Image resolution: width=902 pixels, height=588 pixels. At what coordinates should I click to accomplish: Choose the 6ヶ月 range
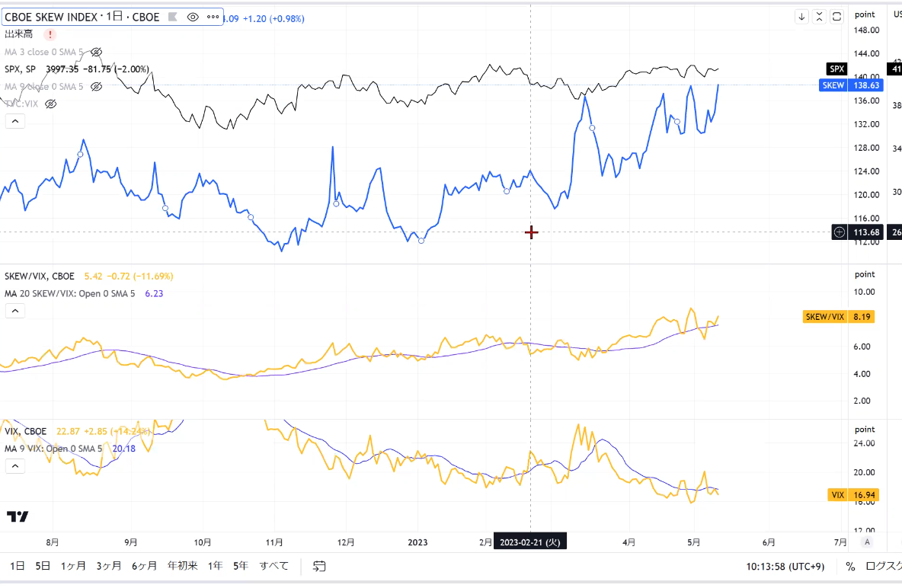(145, 566)
